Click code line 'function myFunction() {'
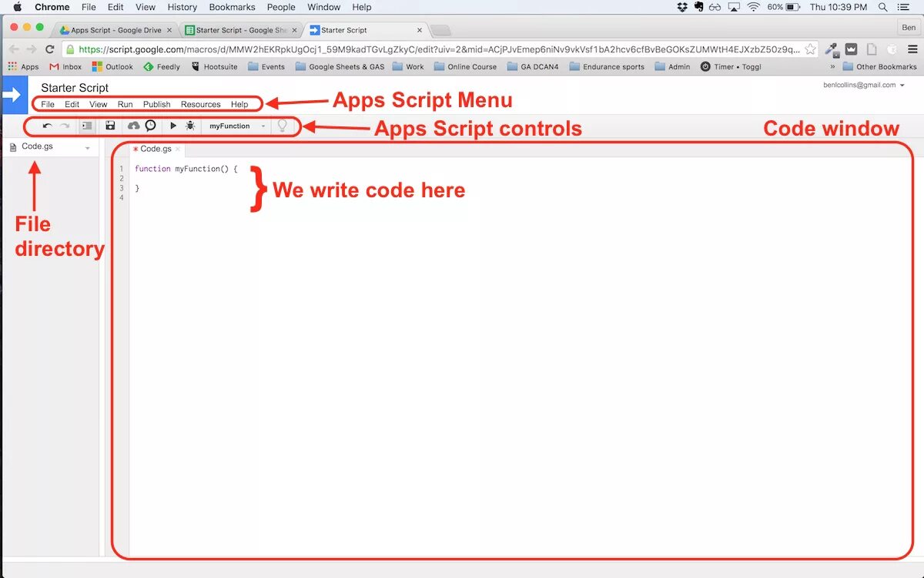This screenshot has height=578, width=924. 186,168
